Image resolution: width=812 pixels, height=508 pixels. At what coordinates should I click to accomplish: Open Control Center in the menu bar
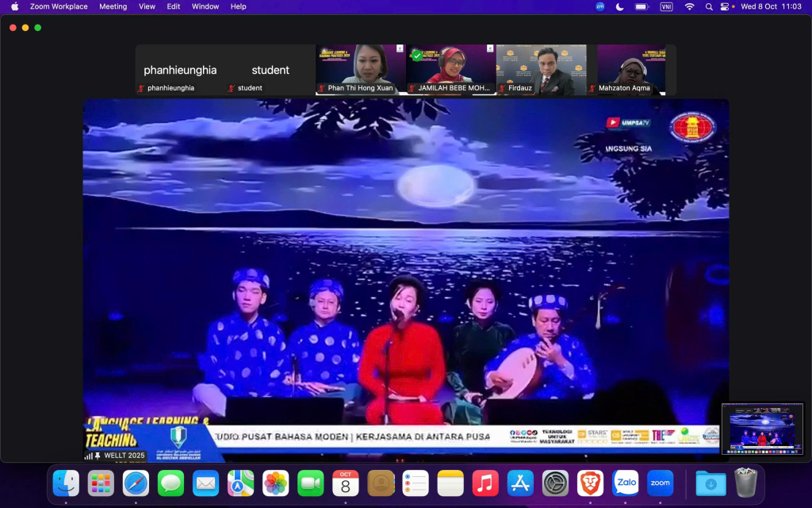[x=726, y=6]
